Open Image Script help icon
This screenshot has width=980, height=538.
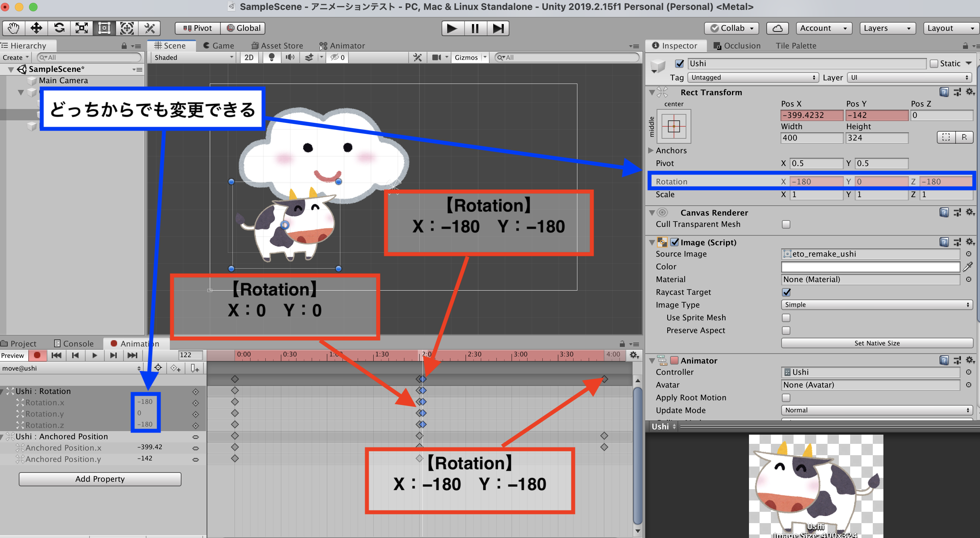point(944,242)
